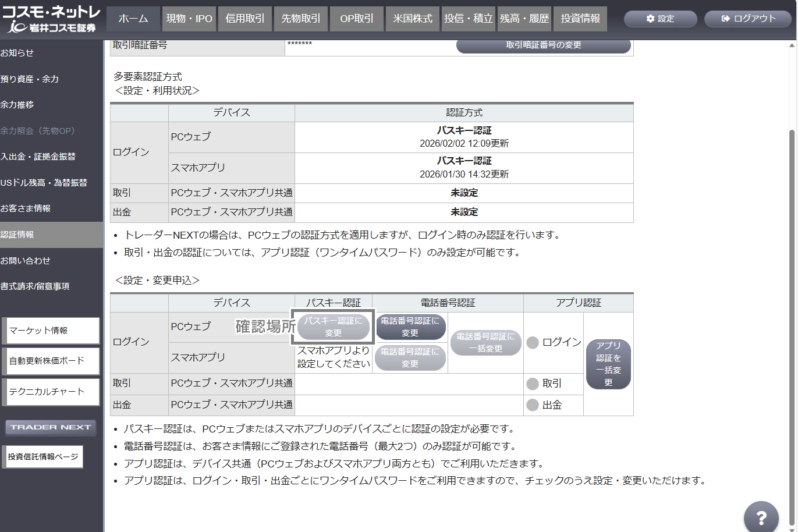798x532 pixels.
Task: Select the 取引 app authentication radio button
Action: coord(532,384)
